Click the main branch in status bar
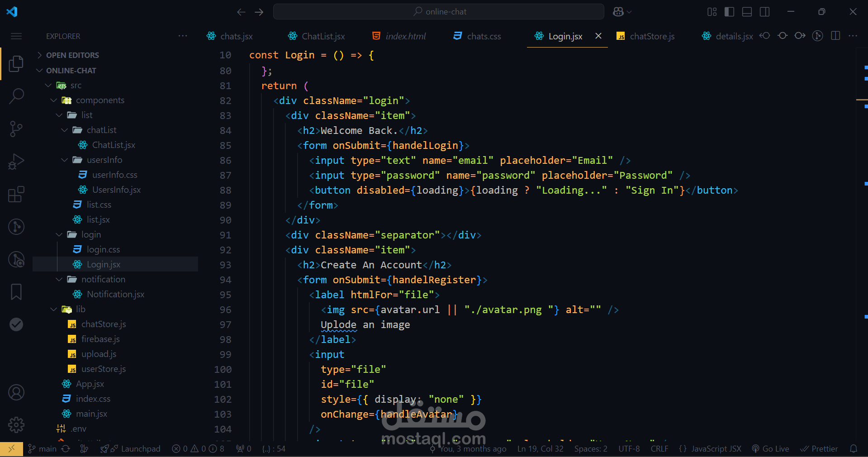Image resolution: width=868 pixels, height=457 pixels. [42, 449]
